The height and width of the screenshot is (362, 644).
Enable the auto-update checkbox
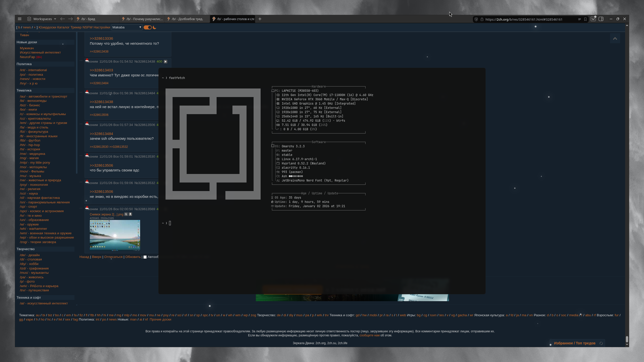pyautogui.click(x=145, y=257)
